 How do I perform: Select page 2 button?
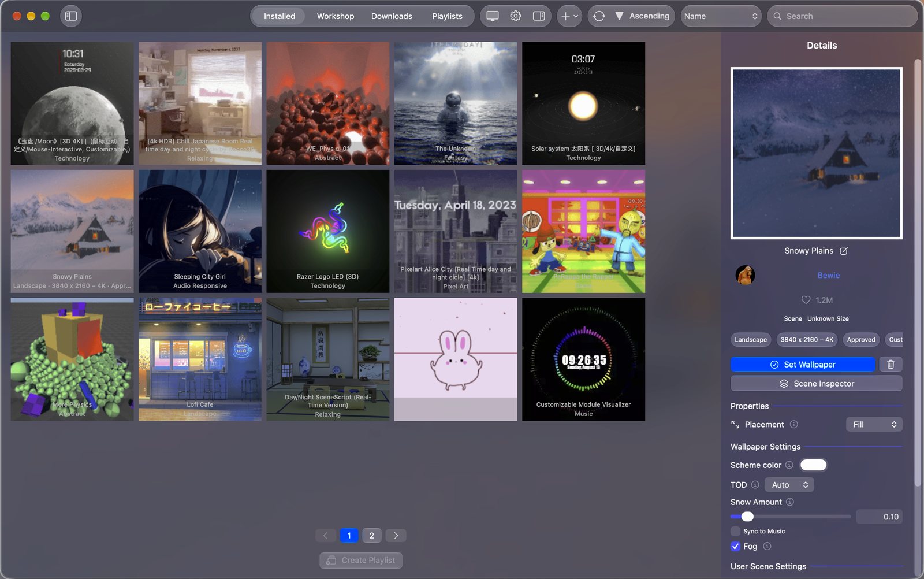coord(372,536)
